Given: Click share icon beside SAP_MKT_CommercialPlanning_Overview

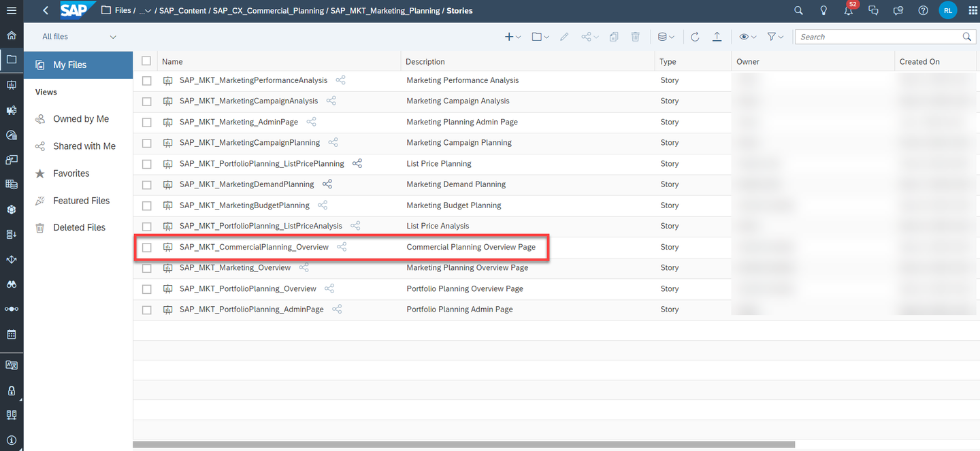Looking at the screenshot, I should click(x=342, y=247).
